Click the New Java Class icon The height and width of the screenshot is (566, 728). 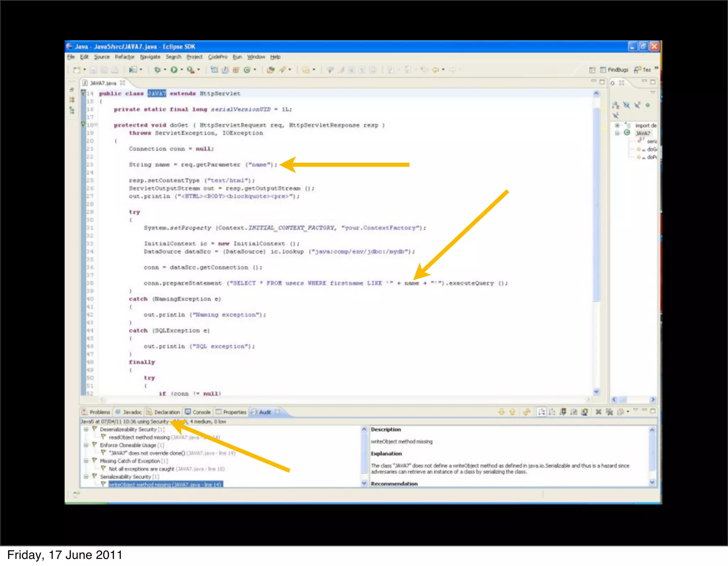click(x=247, y=70)
